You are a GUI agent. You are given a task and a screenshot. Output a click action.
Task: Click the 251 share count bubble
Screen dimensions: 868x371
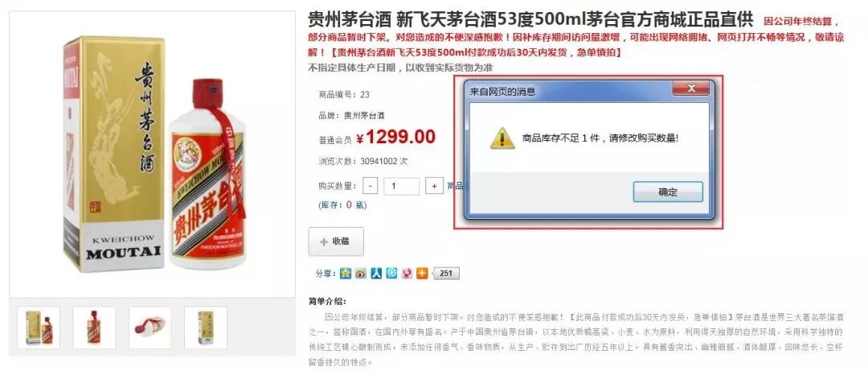tap(445, 273)
